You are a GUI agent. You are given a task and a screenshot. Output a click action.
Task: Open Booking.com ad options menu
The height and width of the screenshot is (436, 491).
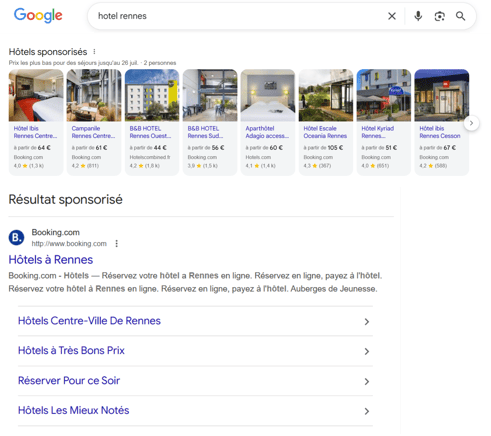tap(116, 244)
